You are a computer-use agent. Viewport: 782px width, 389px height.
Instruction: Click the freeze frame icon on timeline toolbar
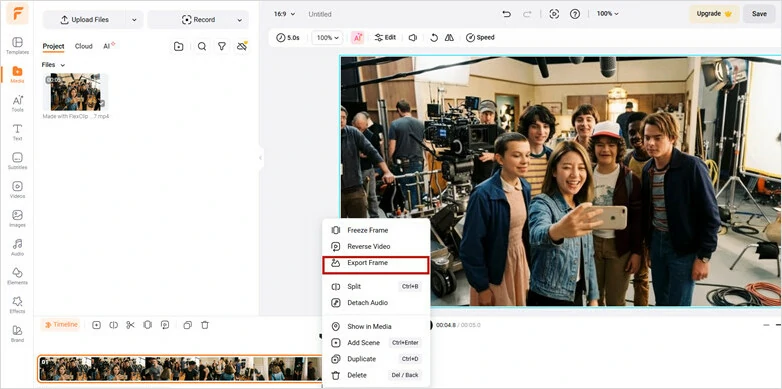pos(147,325)
